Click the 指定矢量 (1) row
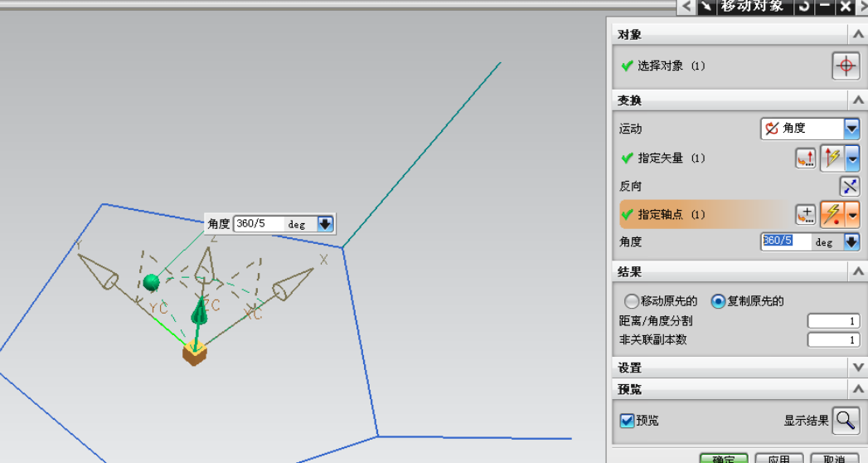 point(706,158)
